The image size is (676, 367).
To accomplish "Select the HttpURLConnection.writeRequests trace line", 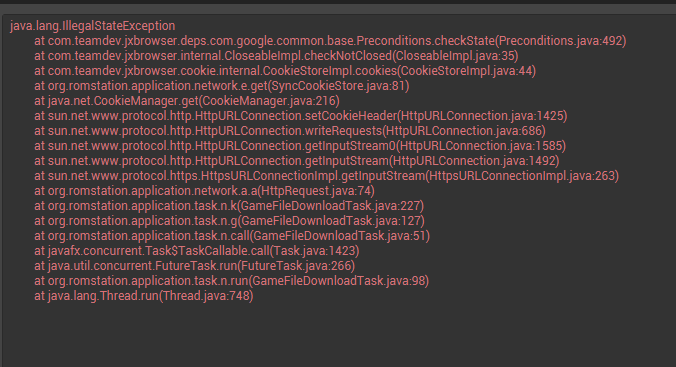I will click(290, 131).
